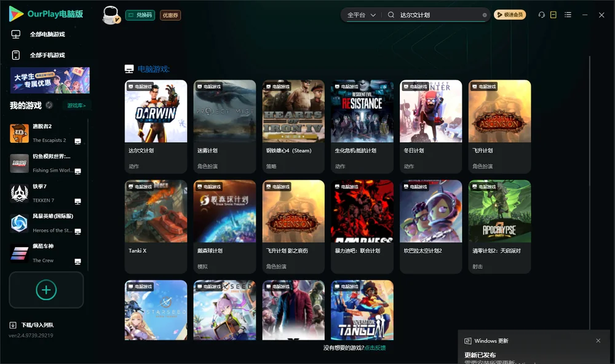Open the 生化危机:抵抗计划 card

[x=362, y=126]
